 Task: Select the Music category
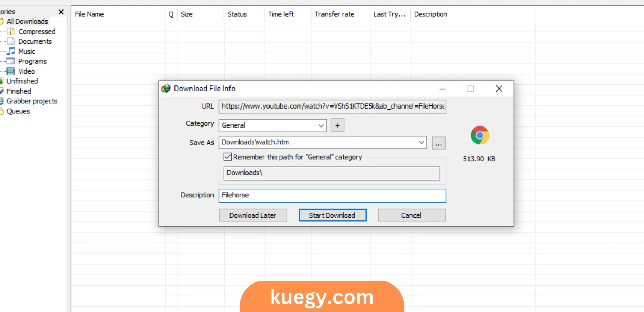tap(26, 51)
